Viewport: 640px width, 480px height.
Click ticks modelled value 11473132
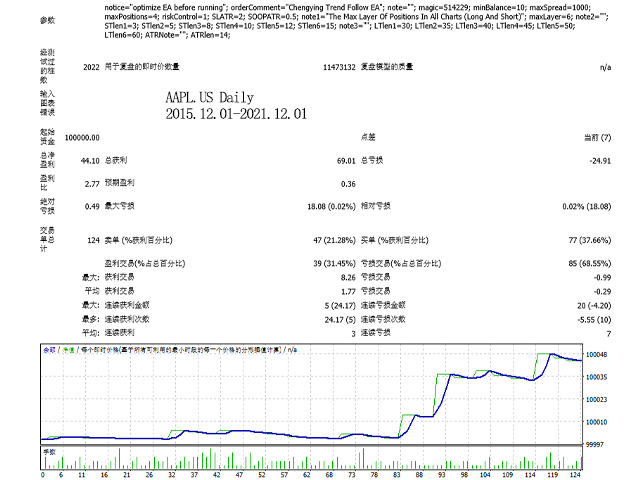click(x=339, y=67)
